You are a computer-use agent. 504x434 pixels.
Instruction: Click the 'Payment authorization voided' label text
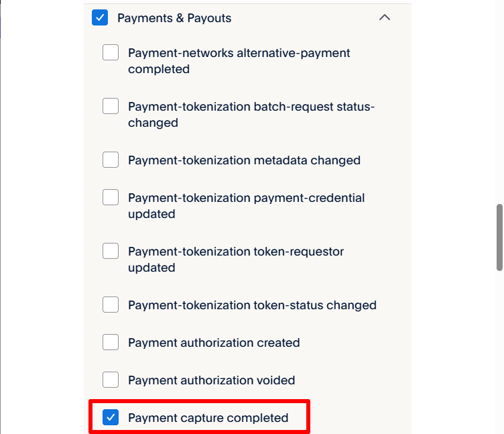tap(211, 380)
